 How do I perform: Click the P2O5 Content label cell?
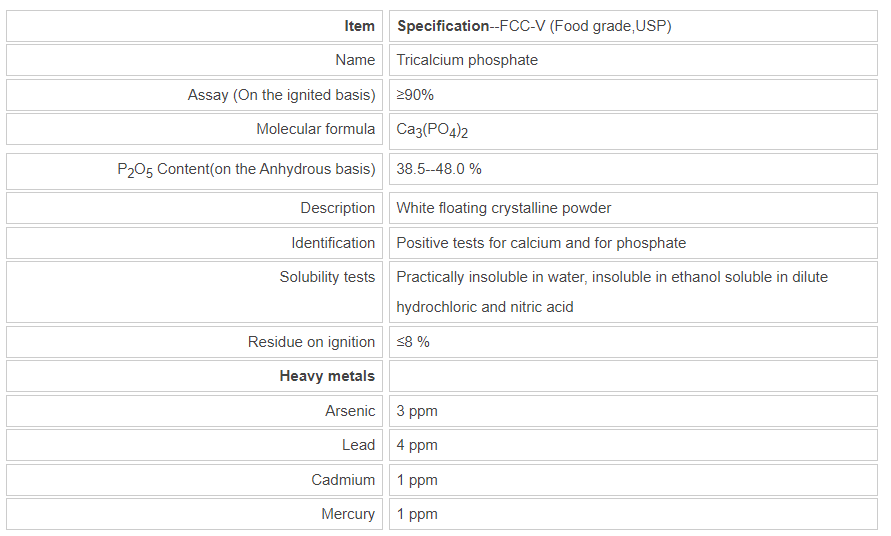(246, 170)
